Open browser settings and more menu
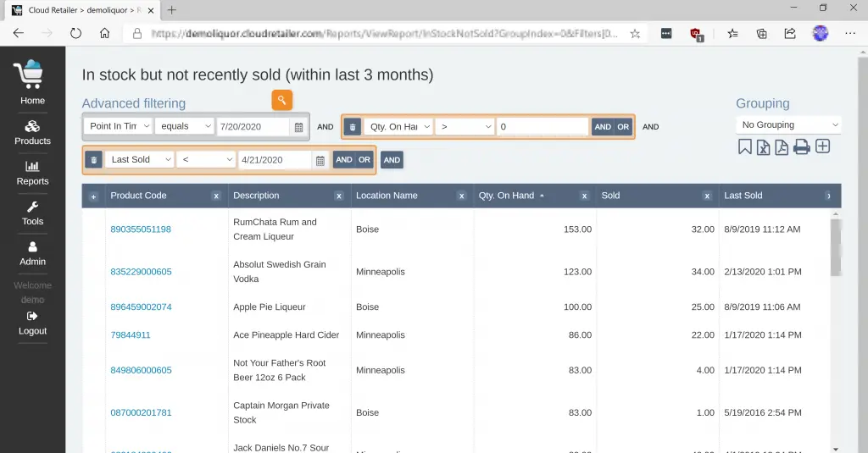868x453 pixels. click(x=850, y=33)
